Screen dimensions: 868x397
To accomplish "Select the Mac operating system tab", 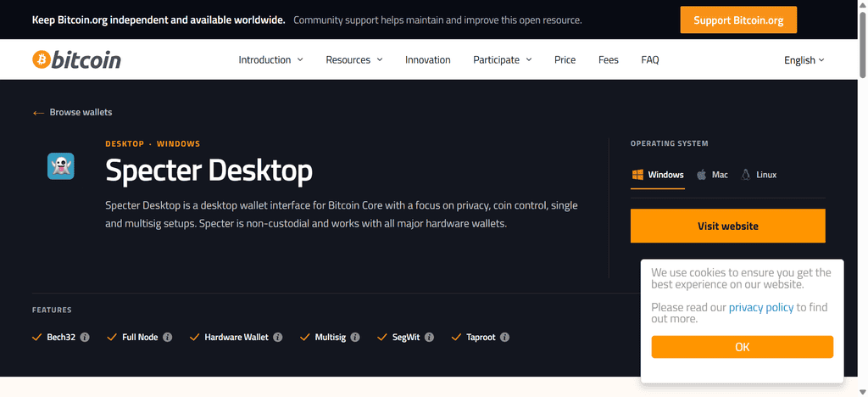I will click(x=712, y=175).
